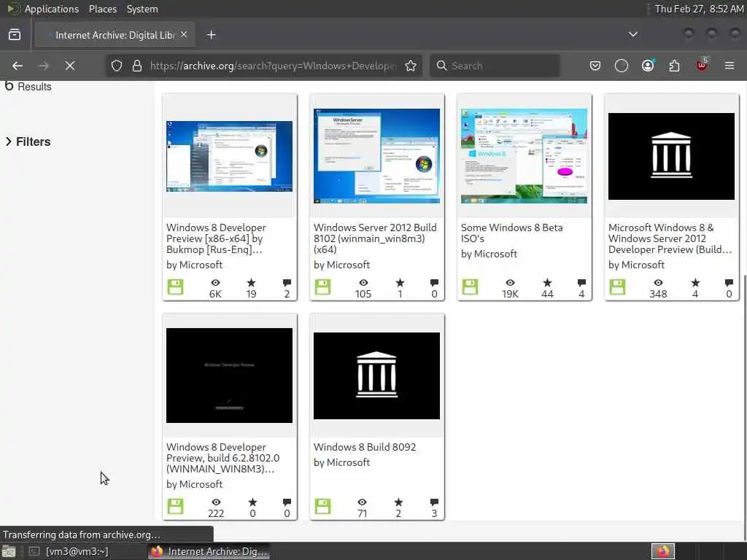Select Internet Archive window in taskbar

[209, 551]
